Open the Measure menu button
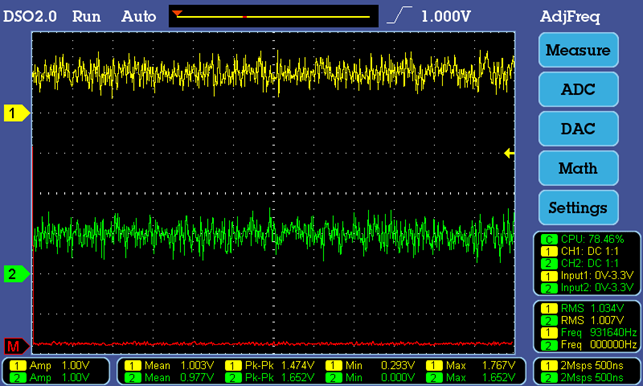The height and width of the screenshot is (386, 643). [578, 50]
